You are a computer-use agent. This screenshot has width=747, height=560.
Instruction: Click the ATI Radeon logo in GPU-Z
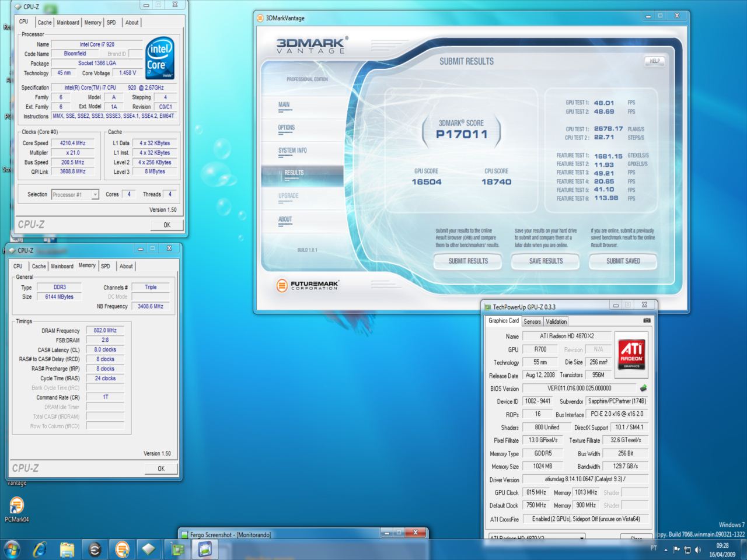click(631, 354)
